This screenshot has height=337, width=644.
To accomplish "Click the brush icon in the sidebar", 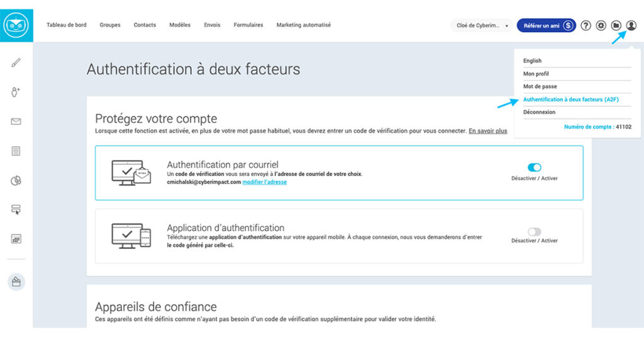I will pos(16,62).
